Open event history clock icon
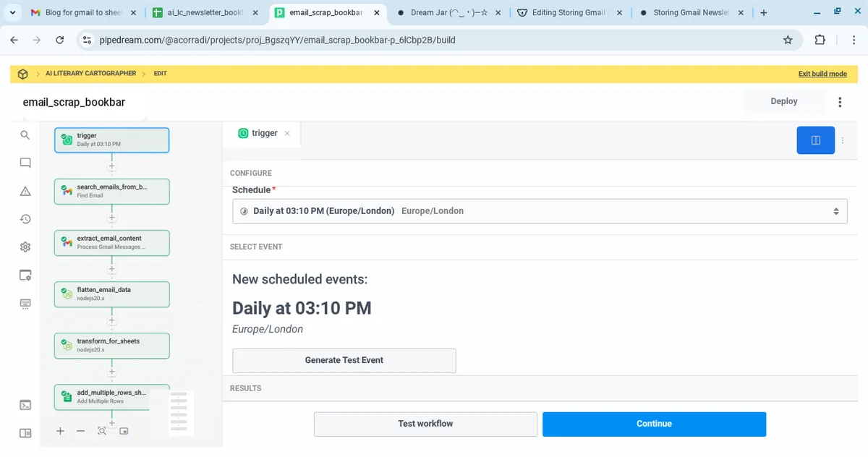Screen dimensions: 868x457 point(25,219)
